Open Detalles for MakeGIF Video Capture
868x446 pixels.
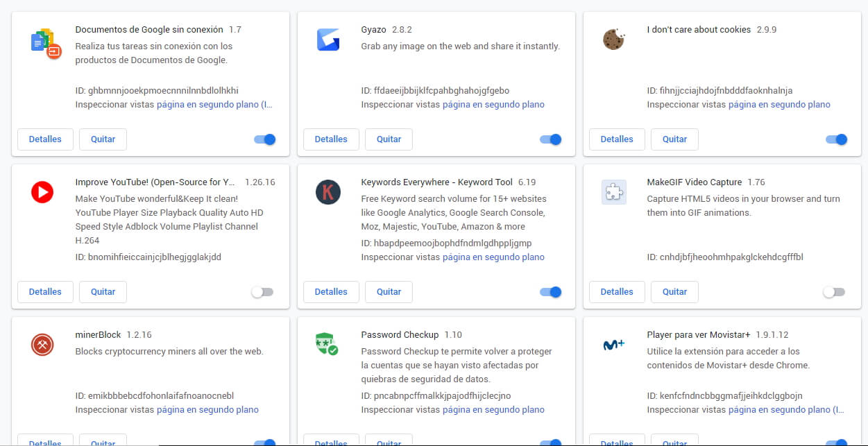(617, 292)
